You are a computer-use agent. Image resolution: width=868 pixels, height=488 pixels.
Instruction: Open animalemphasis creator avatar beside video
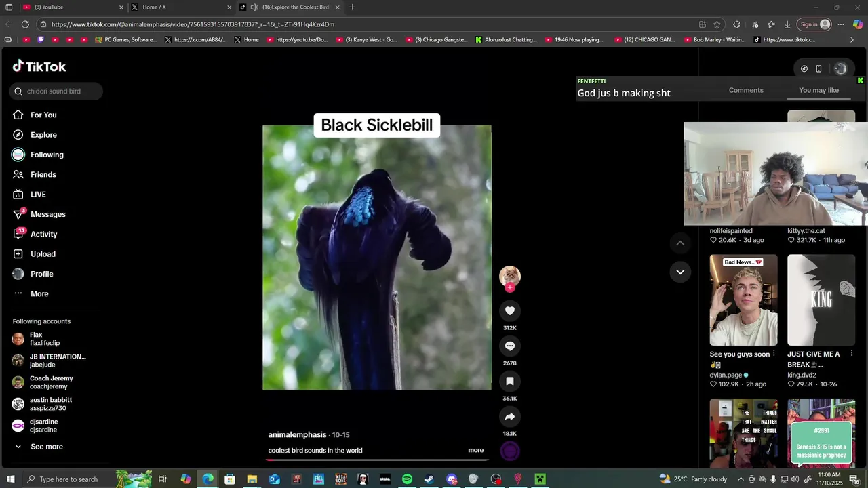pos(510,276)
